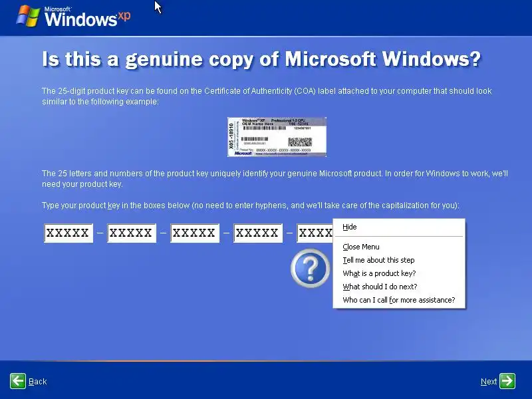The width and height of the screenshot is (532, 399).
Task: Click the genuine copy page heading
Action: (x=261, y=59)
